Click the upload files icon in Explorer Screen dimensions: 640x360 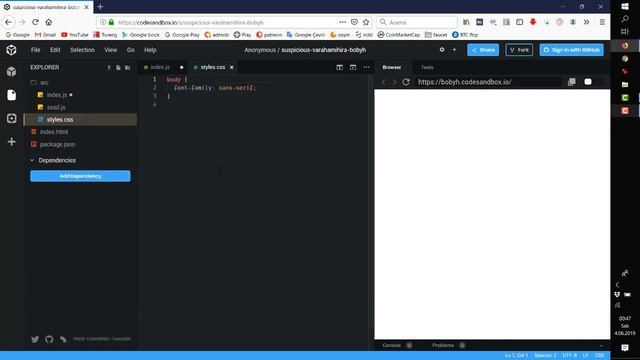[x=109, y=68]
